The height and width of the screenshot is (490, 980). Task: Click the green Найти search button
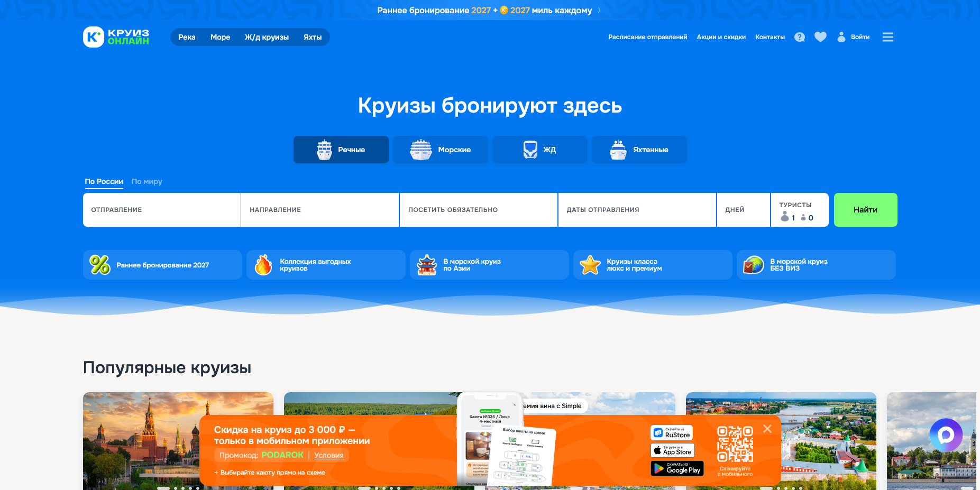pyautogui.click(x=866, y=210)
